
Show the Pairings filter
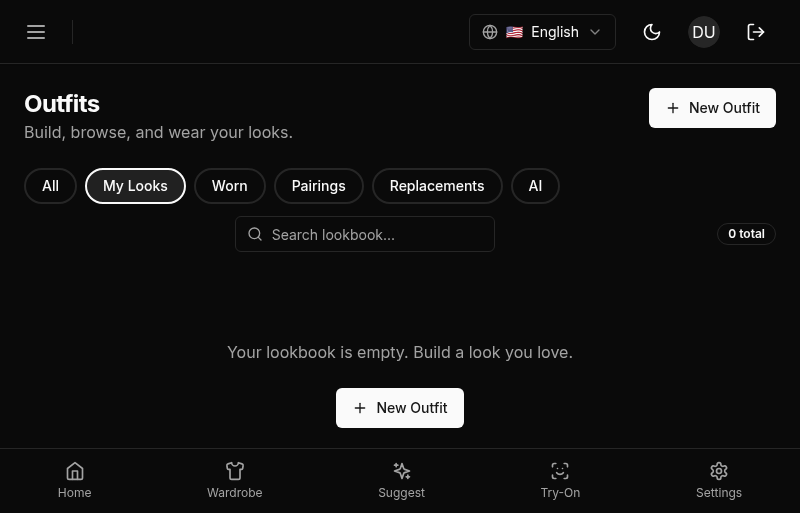[x=318, y=186]
